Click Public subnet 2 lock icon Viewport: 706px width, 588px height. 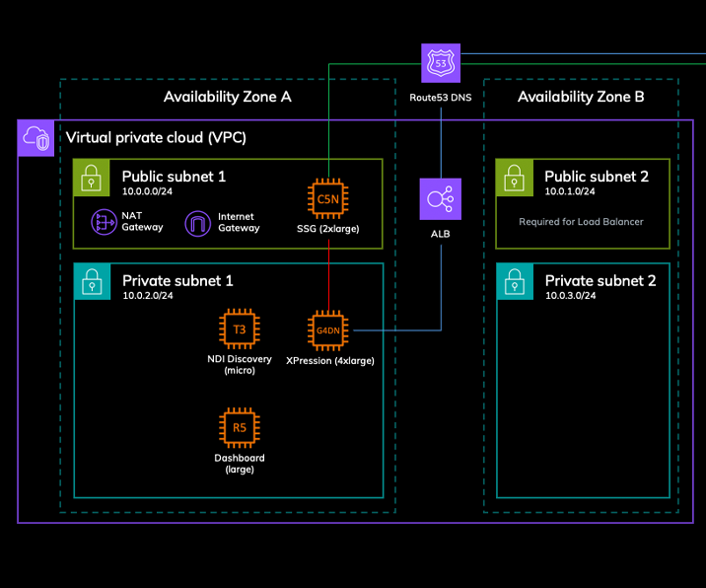click(515, 178)
